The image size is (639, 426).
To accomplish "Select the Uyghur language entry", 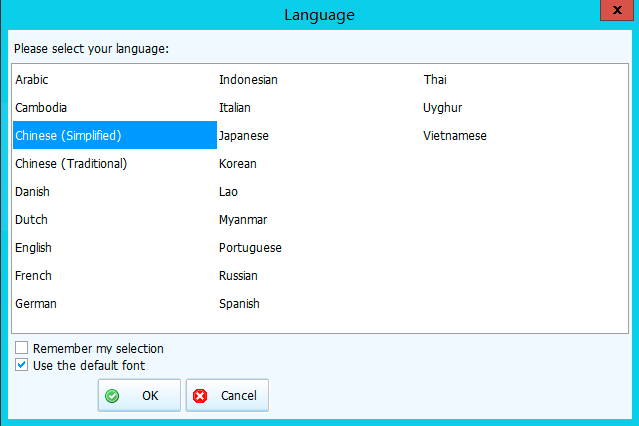I will click(443, 107).
